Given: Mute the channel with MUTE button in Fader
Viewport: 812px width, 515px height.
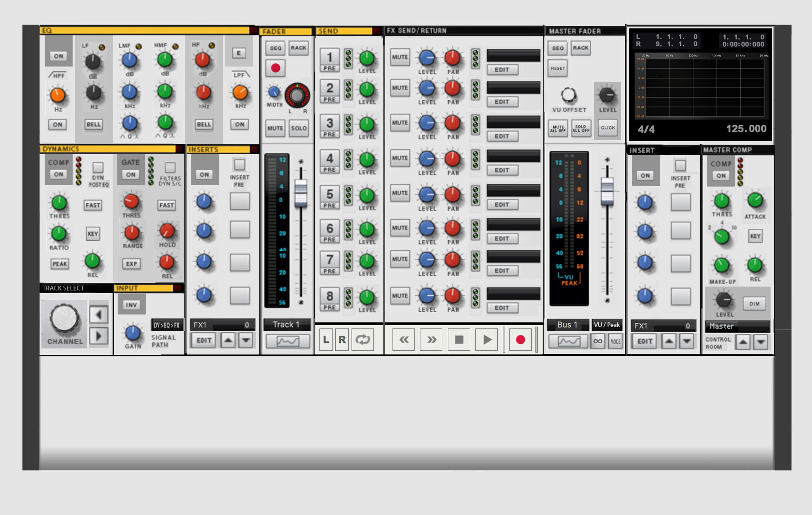Looking at the screenshot, I should click(x=275, y=128).
